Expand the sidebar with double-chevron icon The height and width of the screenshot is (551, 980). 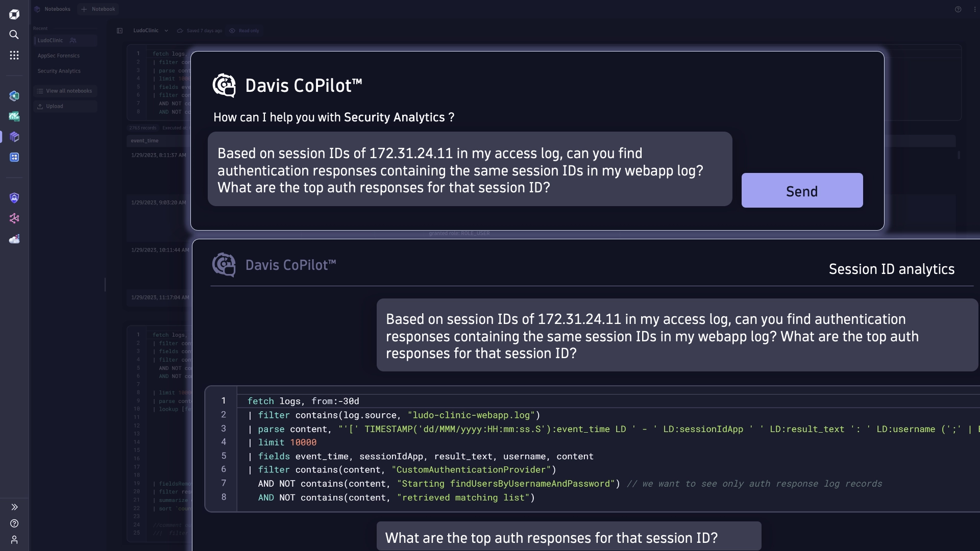[14, 507]
